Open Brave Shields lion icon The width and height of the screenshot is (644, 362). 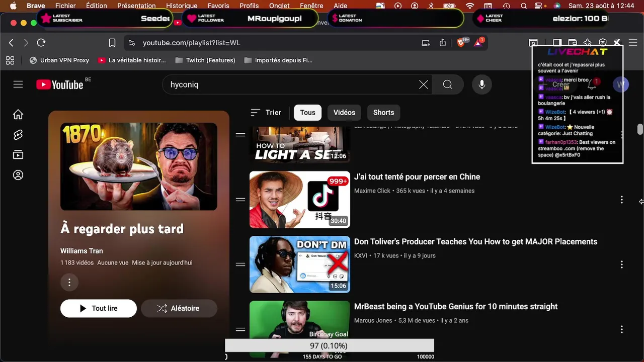[461, 43]
